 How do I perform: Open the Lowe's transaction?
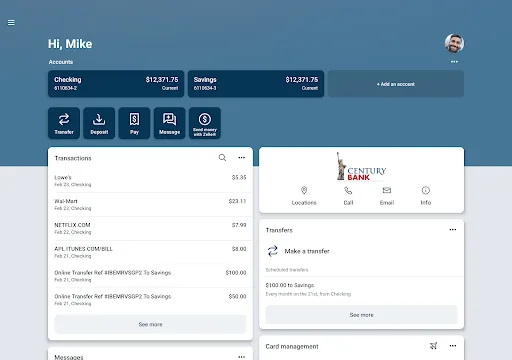(x=150, y=181)
